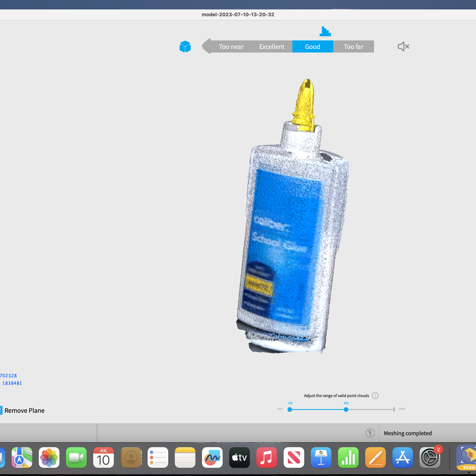The image size is (476, 476).
Task: Unmute sound with the speaker icon
Action: coord(403,46)
